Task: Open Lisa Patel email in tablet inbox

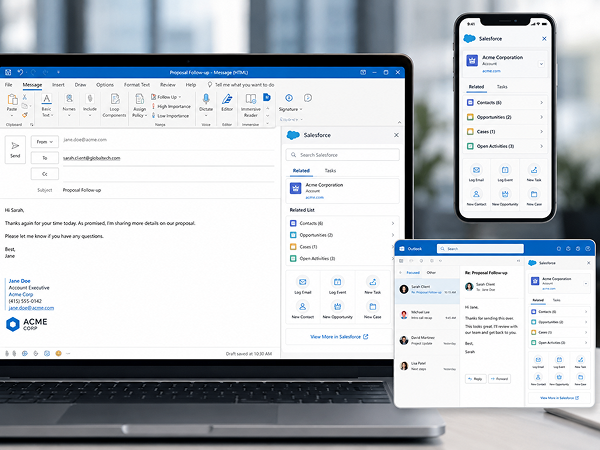Action: [x=427, y=366]
